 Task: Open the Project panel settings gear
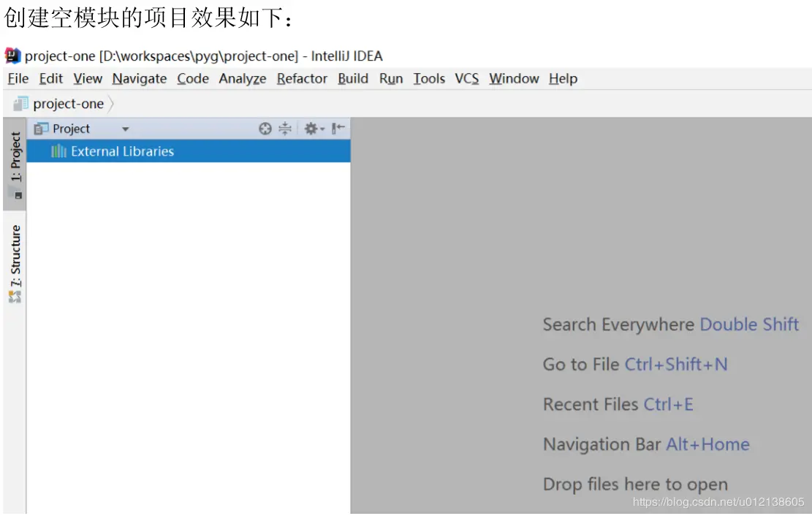point(311,129)
